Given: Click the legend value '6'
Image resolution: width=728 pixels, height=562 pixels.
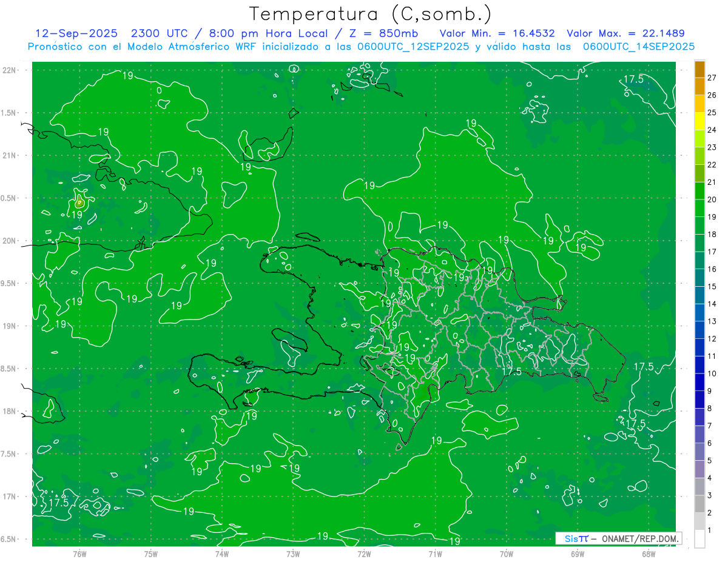Looking at the screenshot, I should pos(709,443).
